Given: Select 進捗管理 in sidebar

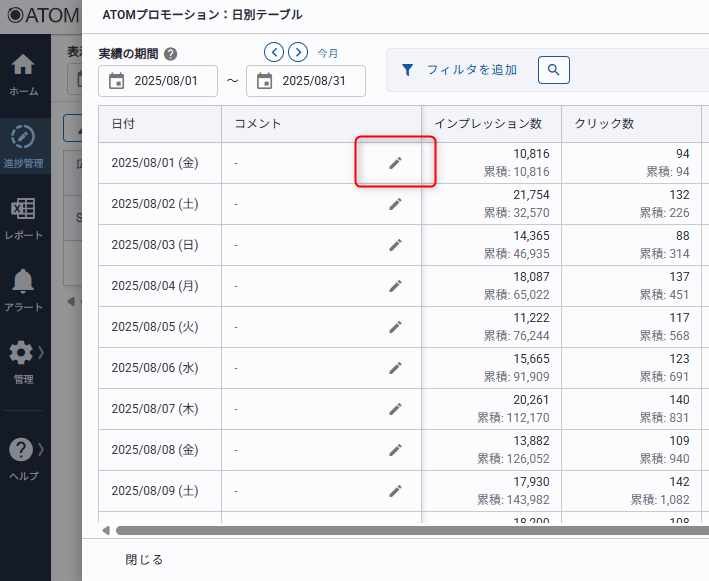Looking at the screenshot, I should click(23, 147).
